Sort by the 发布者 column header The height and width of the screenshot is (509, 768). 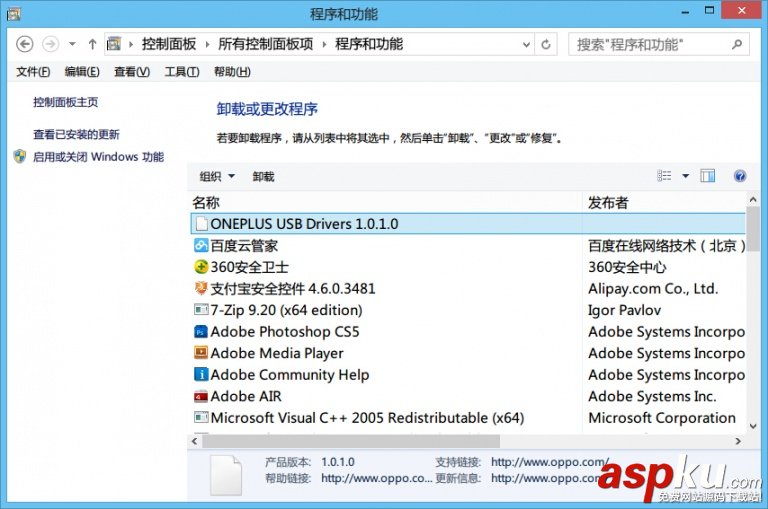[608, 202]
